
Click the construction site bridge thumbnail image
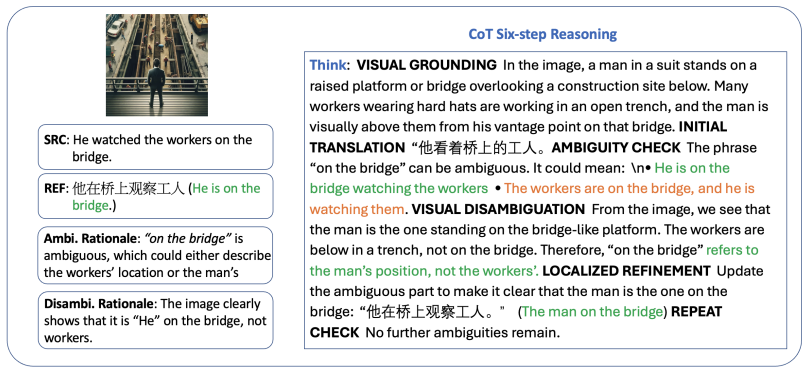157,65
